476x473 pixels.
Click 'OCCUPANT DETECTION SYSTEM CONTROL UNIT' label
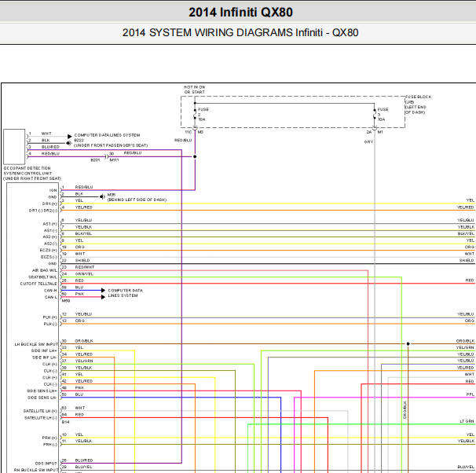coord(32,174)
